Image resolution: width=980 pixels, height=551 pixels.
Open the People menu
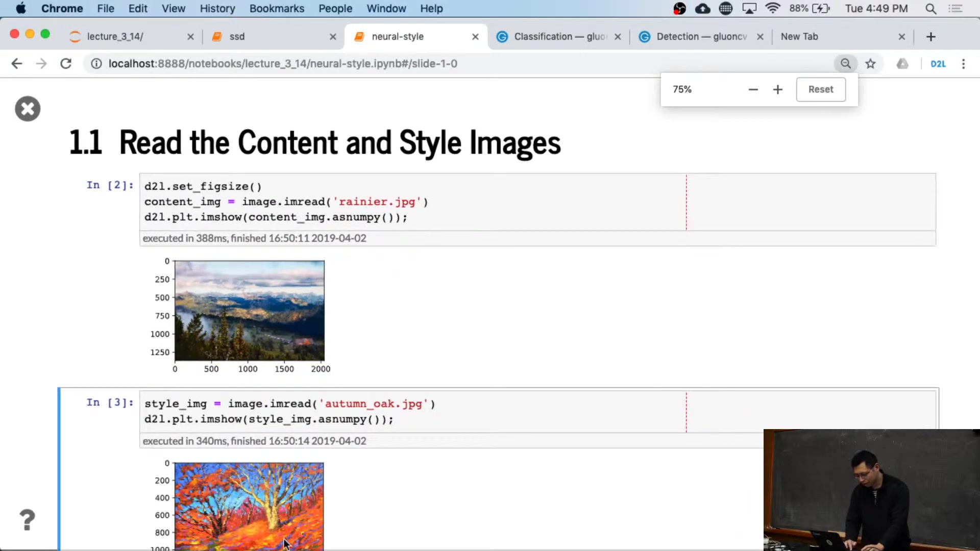coord(335,8)
